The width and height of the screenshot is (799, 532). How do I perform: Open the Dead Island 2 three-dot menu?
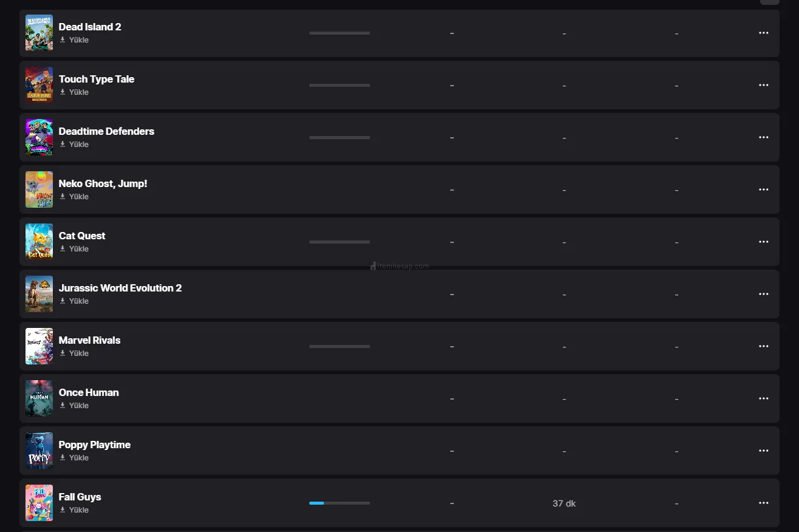[x=764, y=33]
